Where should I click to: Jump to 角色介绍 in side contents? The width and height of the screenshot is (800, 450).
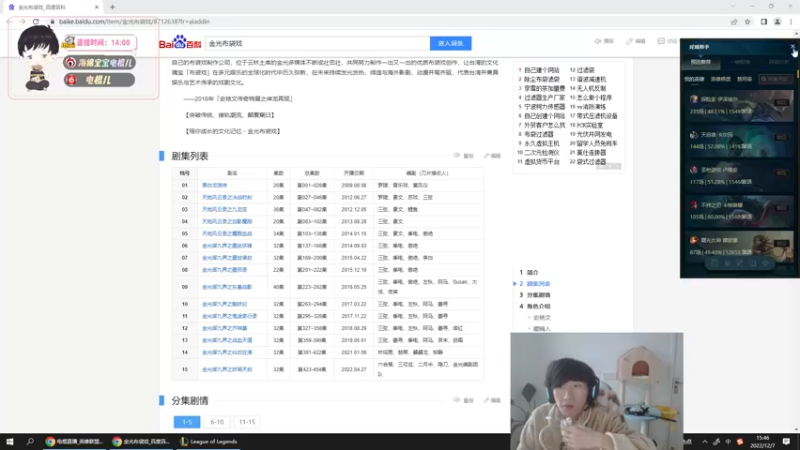coord(538,306)
